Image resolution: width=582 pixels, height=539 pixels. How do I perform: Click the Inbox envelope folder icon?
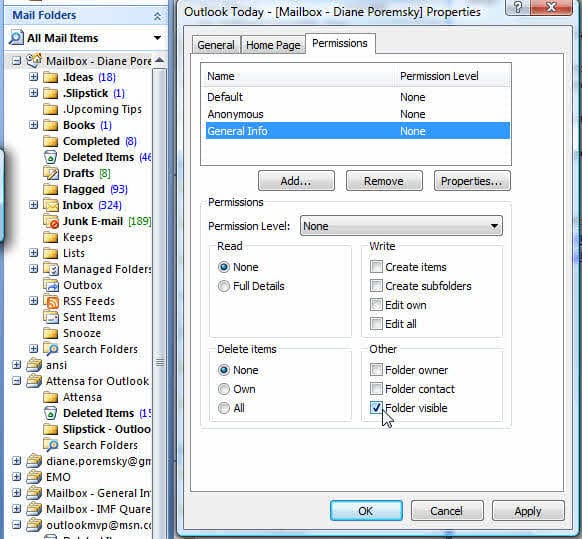(x=50, y=205)
